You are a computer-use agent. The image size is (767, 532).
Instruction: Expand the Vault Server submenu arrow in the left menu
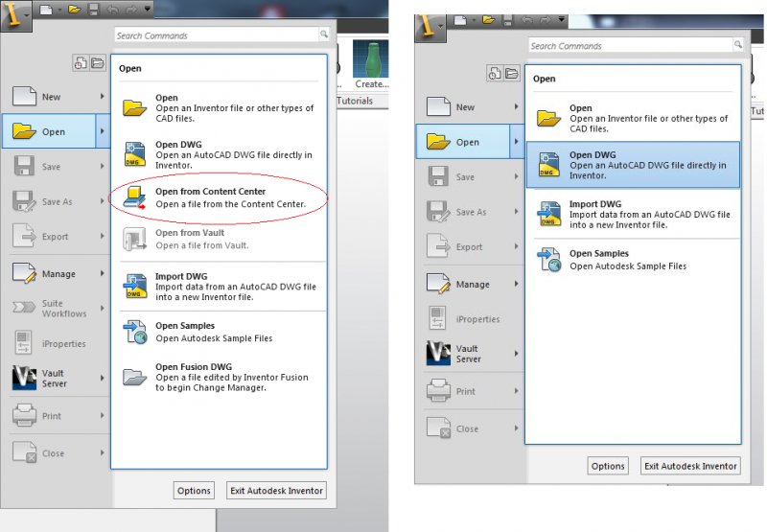[x=103, y=378]
